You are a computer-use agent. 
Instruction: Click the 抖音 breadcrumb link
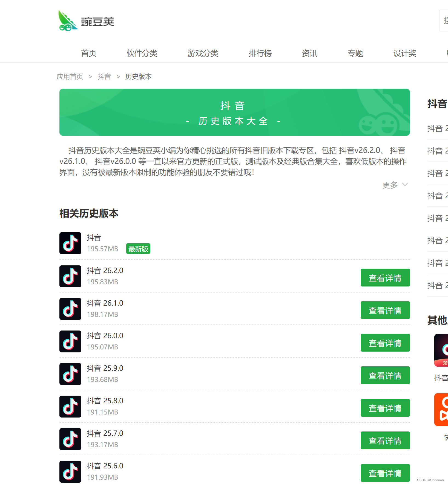104,77
